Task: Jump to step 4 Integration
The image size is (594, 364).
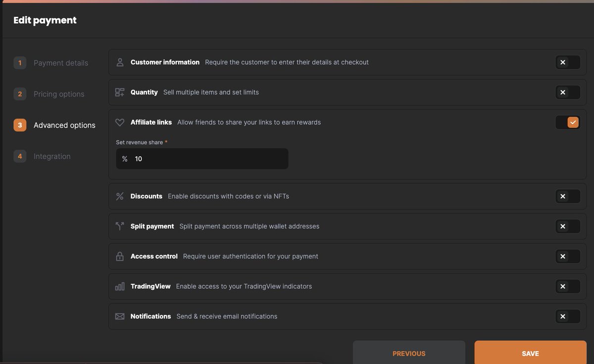Action: [x=42, y=156]
